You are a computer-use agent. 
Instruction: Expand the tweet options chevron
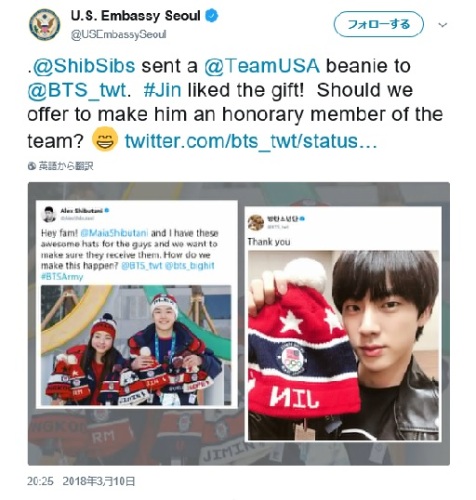(x=443, y=25)
